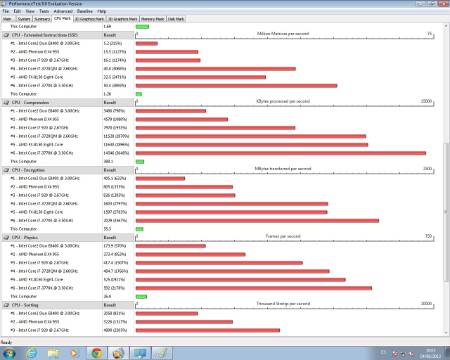Click the CPU Encryption section icon
This screenshot has width=450, height=360.
click(x=6, y=170)
